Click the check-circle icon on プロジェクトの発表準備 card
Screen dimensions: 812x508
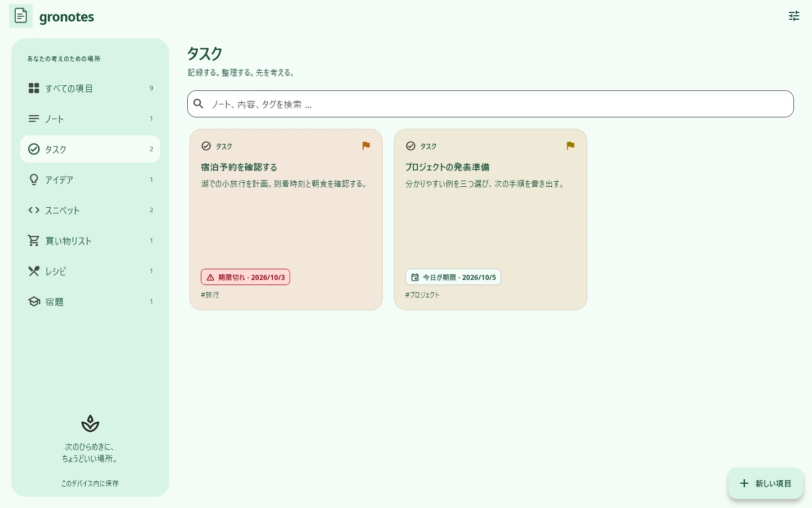pyautogui.click(x=411, y=146)
